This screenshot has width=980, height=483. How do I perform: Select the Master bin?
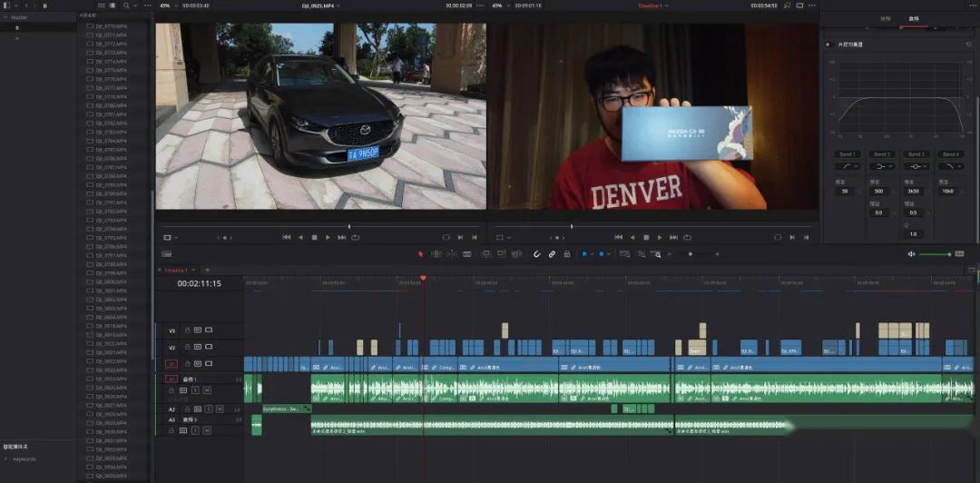point(19,17)
